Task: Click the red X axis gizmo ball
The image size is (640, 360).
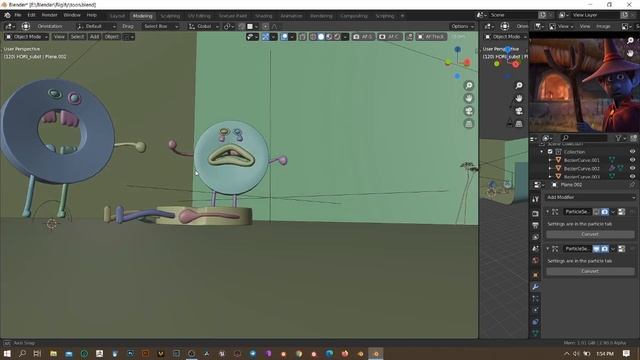Action: pos(467,62)
